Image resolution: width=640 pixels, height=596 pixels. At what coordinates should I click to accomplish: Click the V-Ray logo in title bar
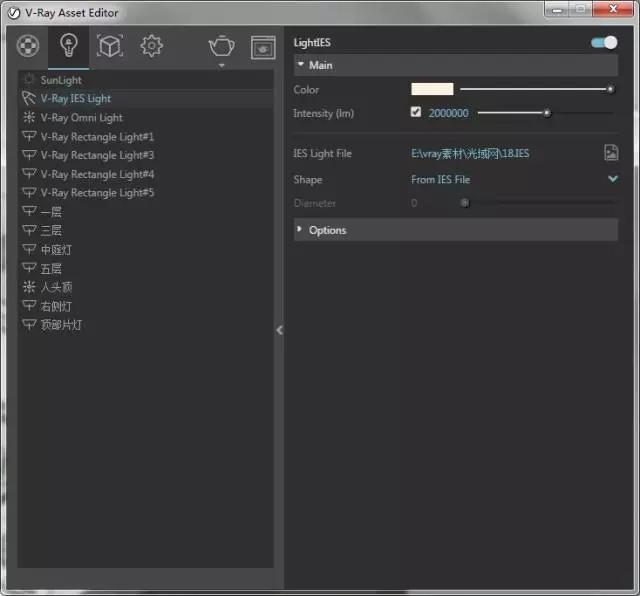(x=14, y=13)
